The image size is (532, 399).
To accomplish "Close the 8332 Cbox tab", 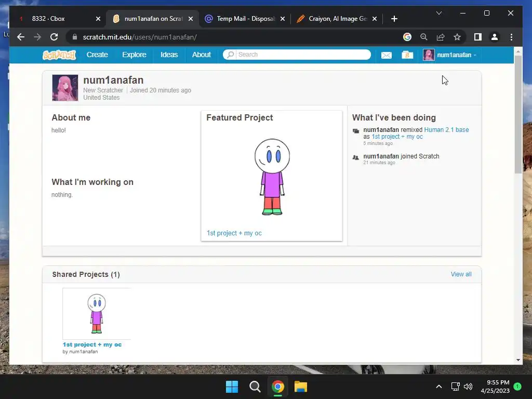I will point(98,19).
